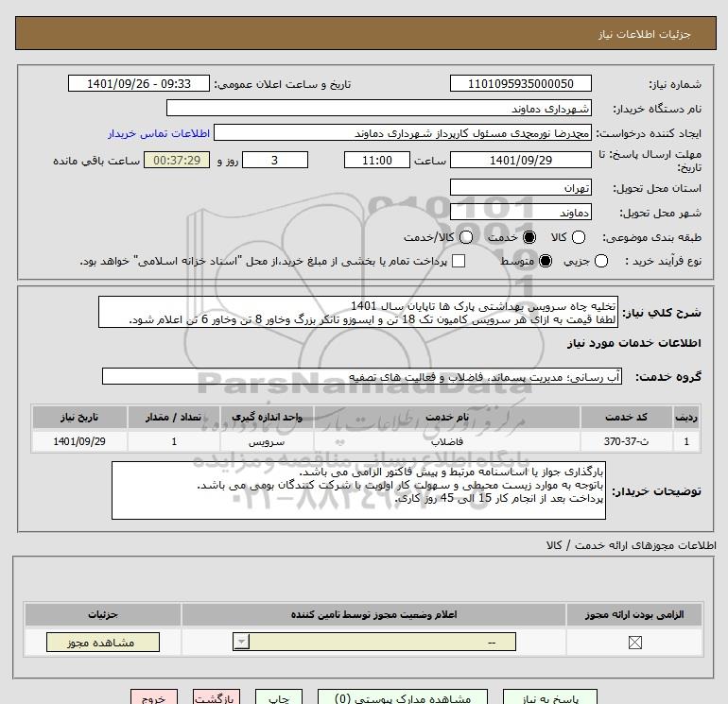Click the service group field آب رسانی
Image resolution: width=728 pixels, height=704 pixels.
click(x=362, y=376)
